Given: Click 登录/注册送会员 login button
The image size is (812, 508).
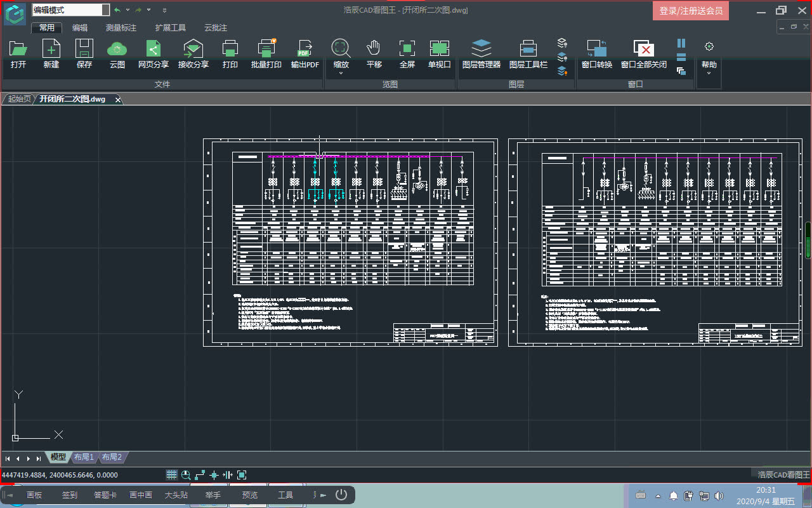Looking at the screenshot, I should [x=690, y=11].
